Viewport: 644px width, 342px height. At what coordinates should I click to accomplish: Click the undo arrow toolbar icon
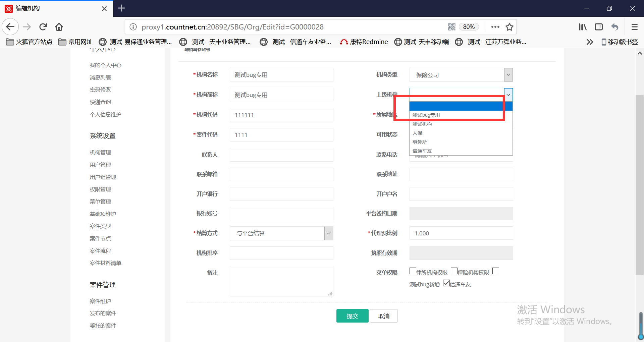[615, 27]
